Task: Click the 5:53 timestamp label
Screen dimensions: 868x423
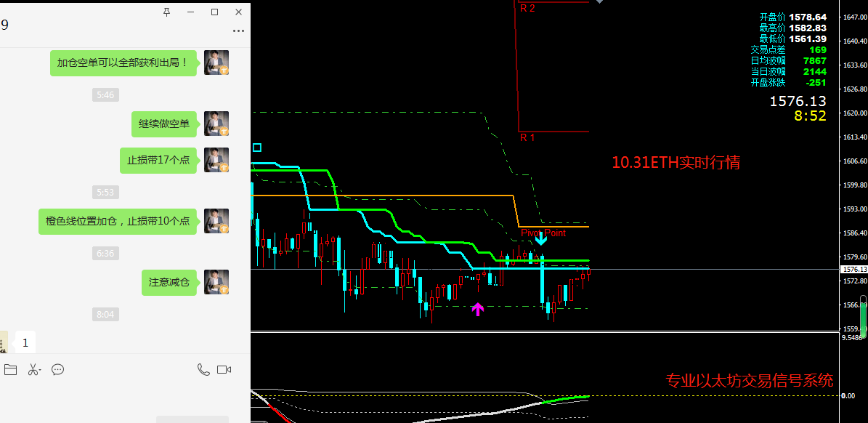Action: point(105,193)
